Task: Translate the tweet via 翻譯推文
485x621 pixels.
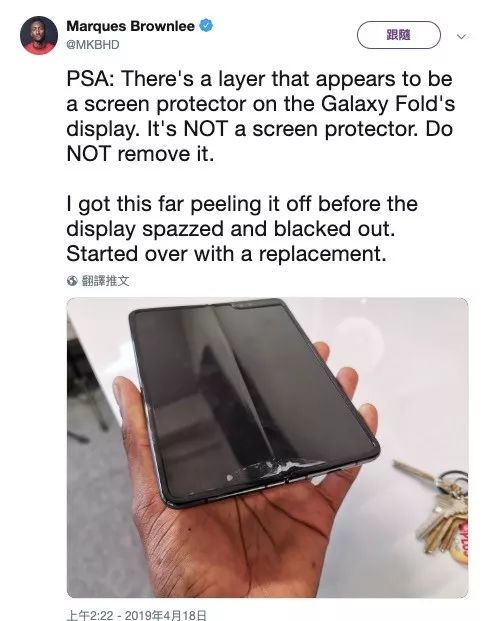Action: [105, 281]
